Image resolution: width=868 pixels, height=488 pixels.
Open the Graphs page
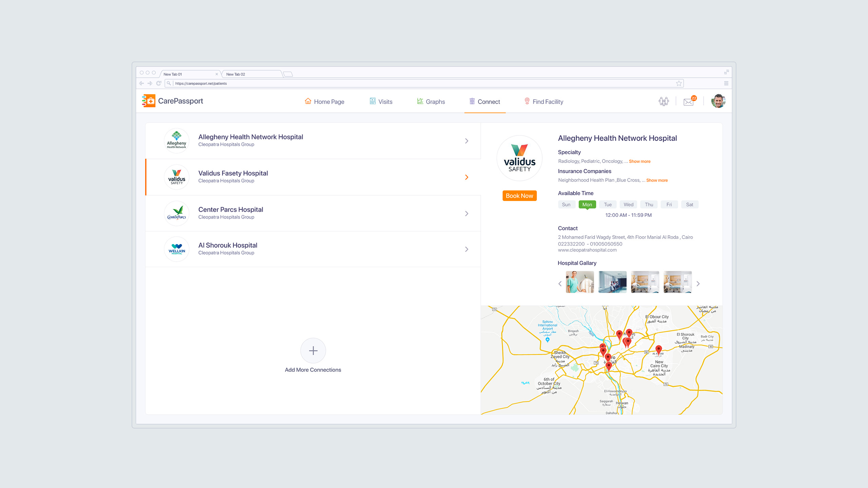coord(431,102)
